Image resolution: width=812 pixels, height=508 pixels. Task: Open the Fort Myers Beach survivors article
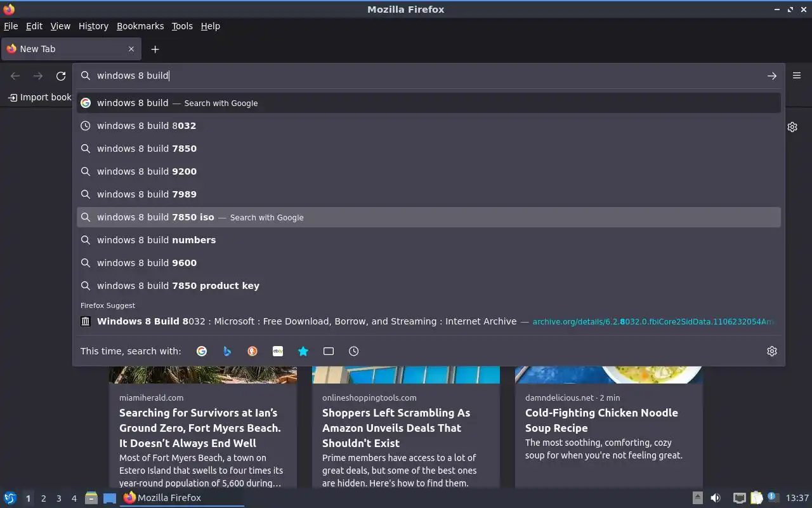(x=200, y=428)
